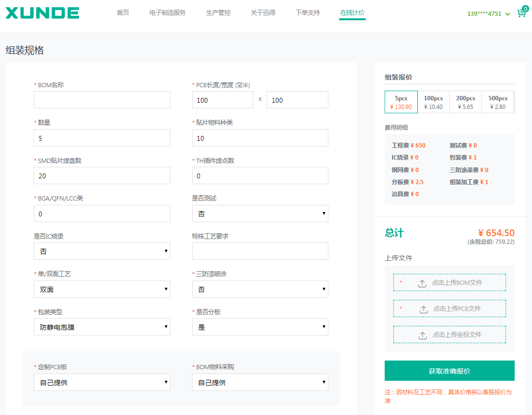
Task: Expand the 单/双面工艺 dropdown
Action: (102, 289)
